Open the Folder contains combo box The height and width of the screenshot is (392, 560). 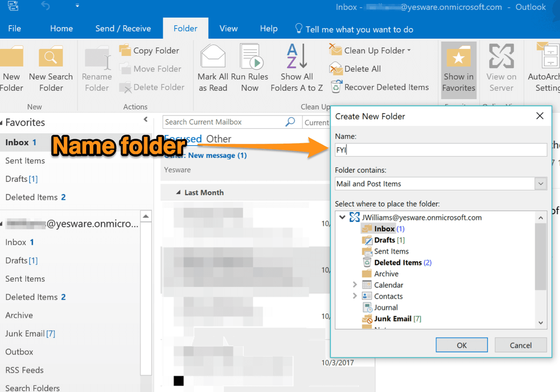tap(441, 184)
